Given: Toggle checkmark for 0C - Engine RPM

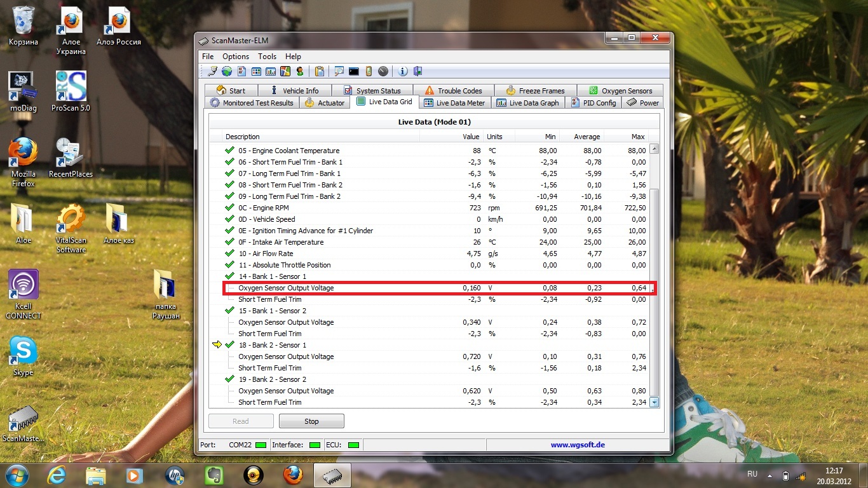Looking at the screenshot, I should 229,208.
